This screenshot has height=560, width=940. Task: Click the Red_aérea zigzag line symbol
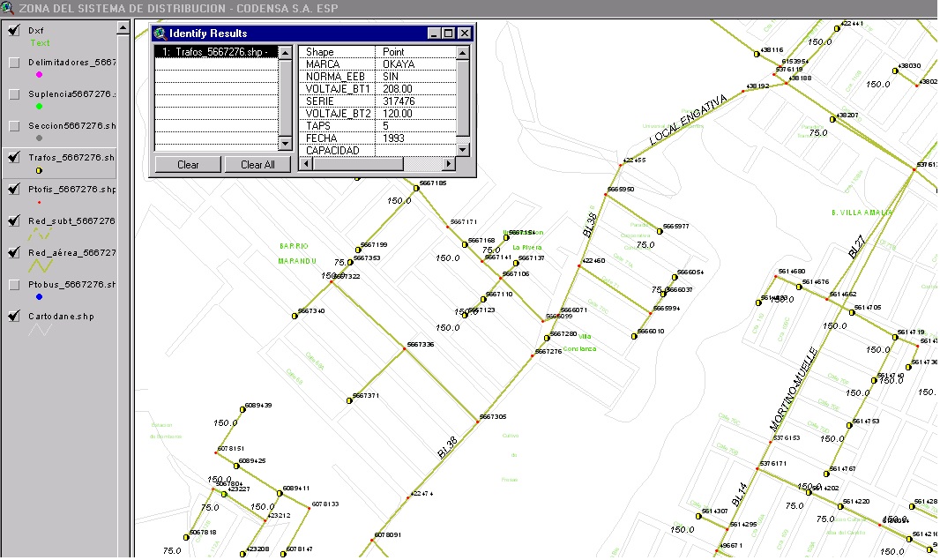(x=41, y=265)
